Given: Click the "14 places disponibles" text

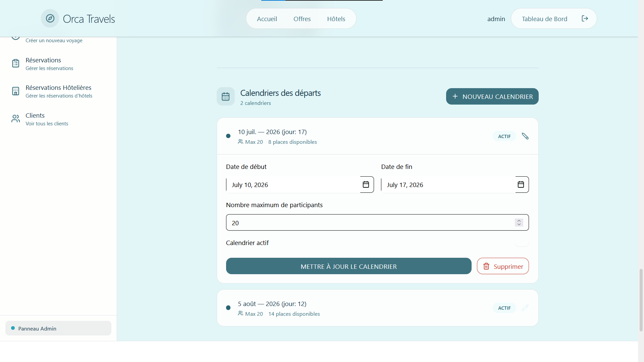Looking at the screenshot, I should click(x=294, y=314).
